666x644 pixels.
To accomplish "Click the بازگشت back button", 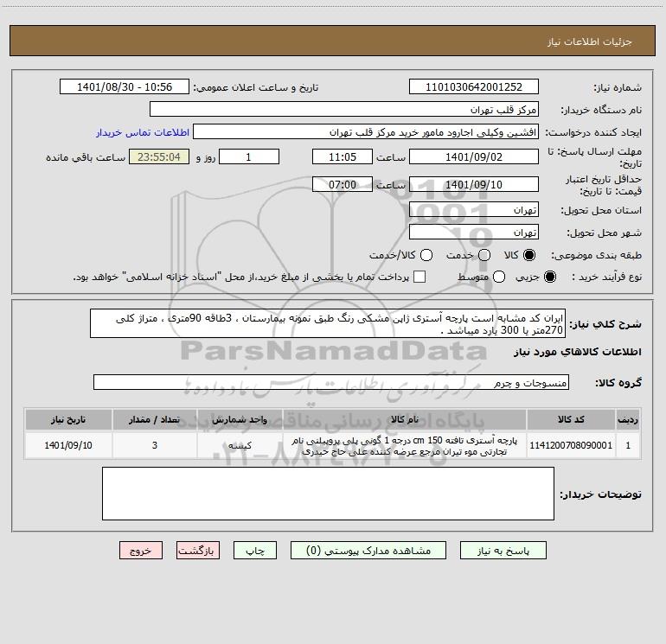I will [198, 551].
